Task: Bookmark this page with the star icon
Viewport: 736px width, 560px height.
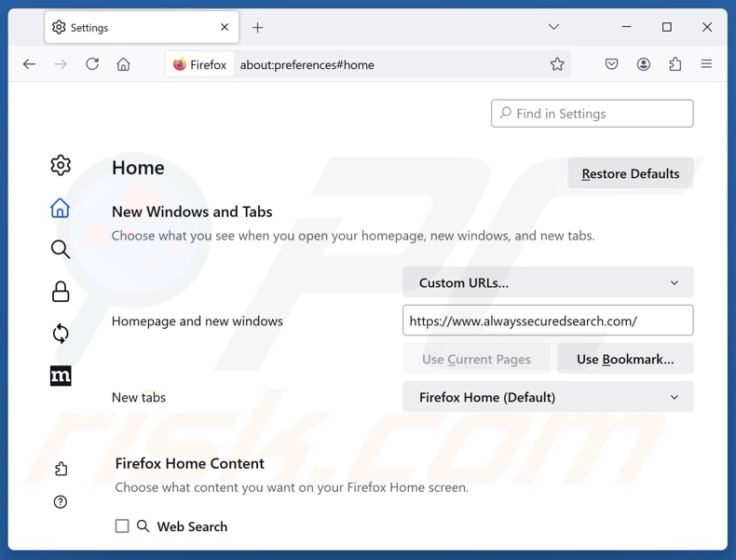Action: 557,64
